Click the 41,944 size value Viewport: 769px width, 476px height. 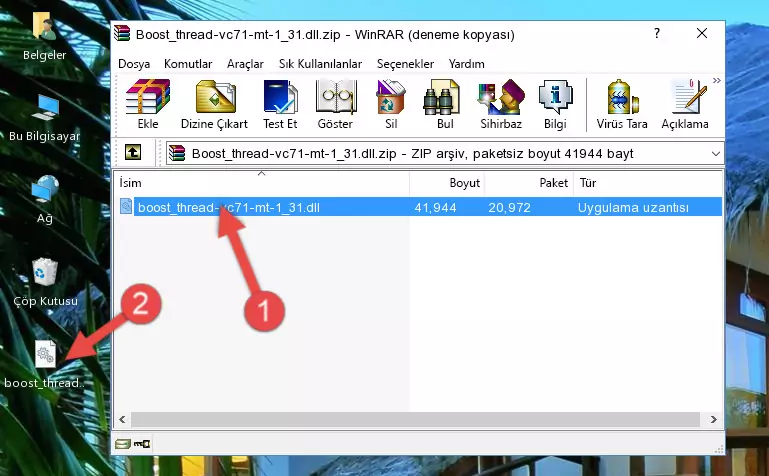tap(435, 207)
